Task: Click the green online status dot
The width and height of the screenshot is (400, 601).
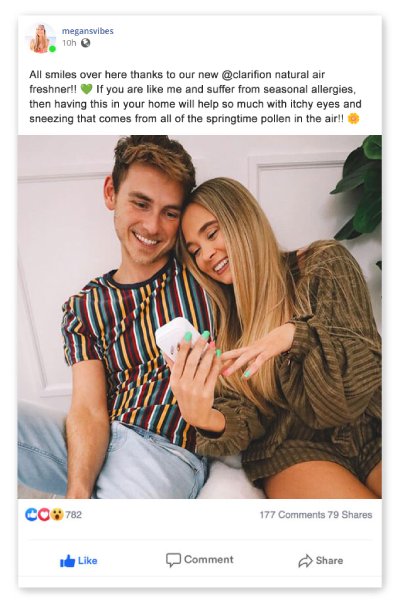Action: point(52,49)
